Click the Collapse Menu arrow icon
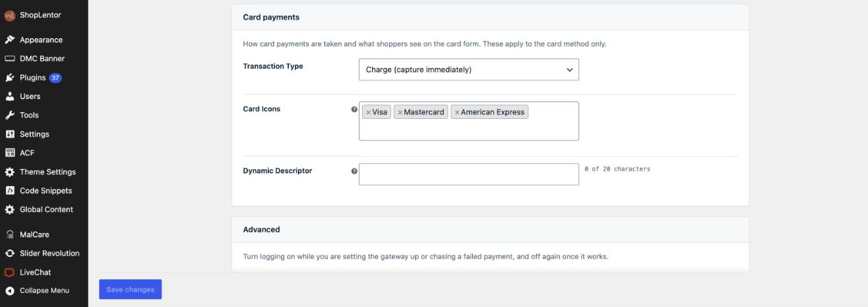 coord(10,290)
